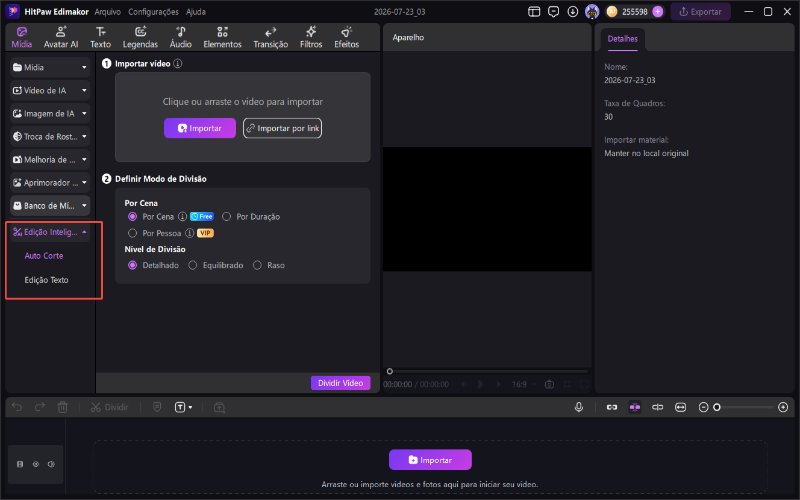
Task: Open the Avatar AI tab
Action: coord(61,37)
